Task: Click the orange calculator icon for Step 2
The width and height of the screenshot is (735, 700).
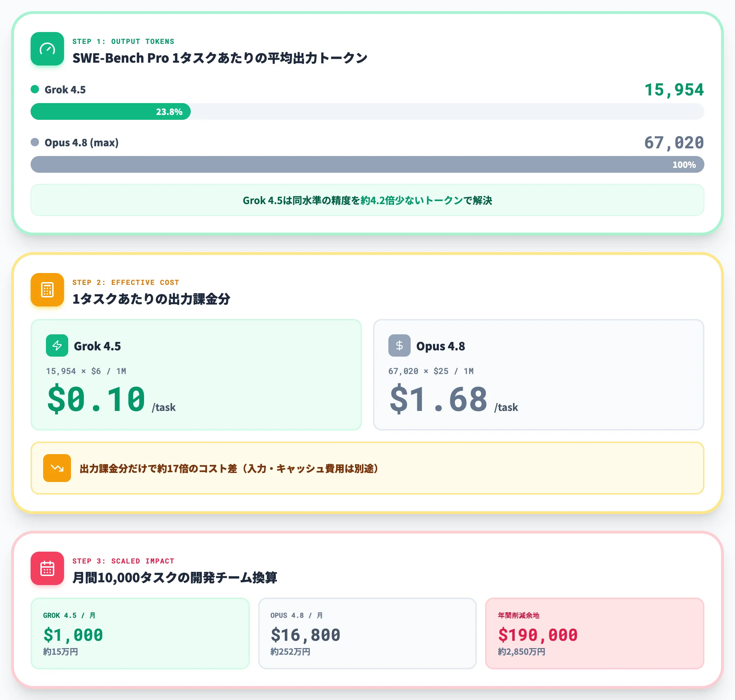Action: click(x=47, y=290)
